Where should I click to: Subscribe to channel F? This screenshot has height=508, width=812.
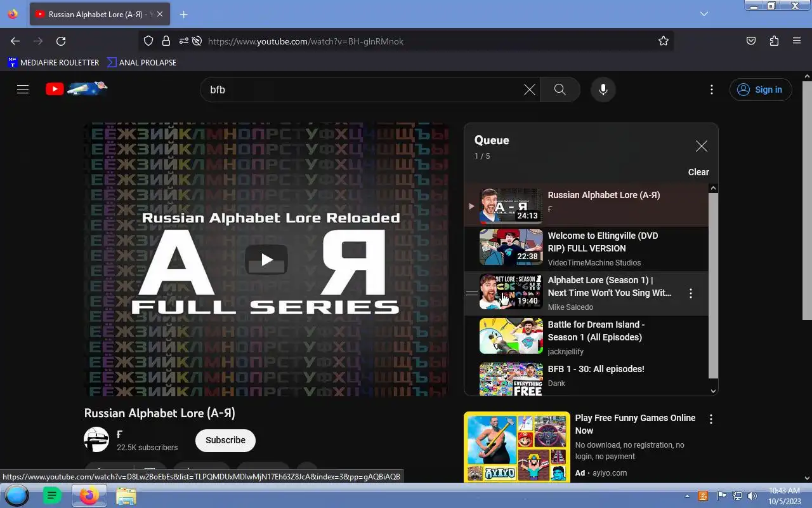coord(225,440)
